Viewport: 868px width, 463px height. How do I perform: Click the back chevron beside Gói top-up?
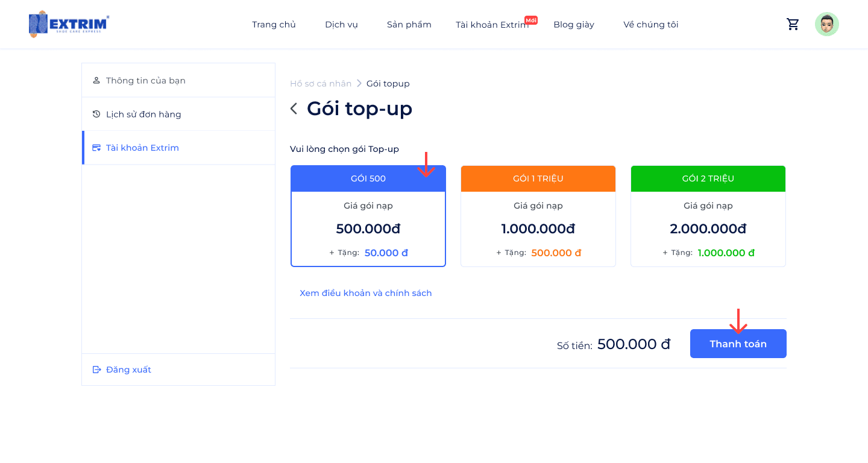[x=294, y=109]
